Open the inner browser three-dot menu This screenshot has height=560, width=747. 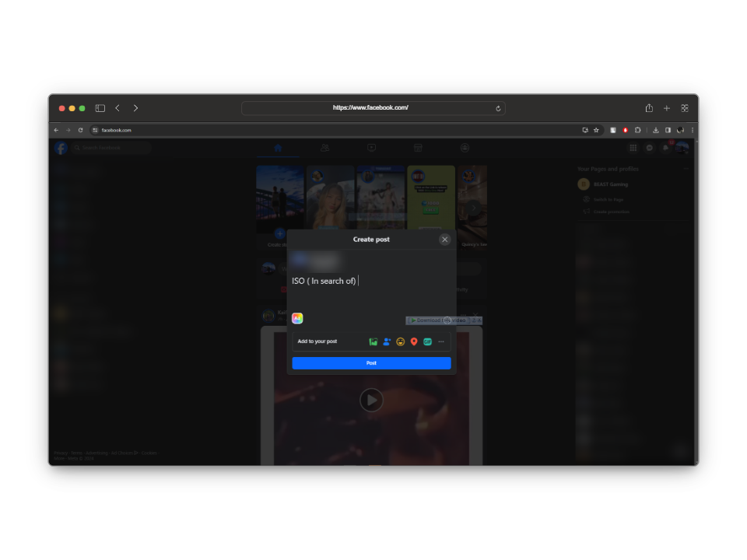pos(692,130)
